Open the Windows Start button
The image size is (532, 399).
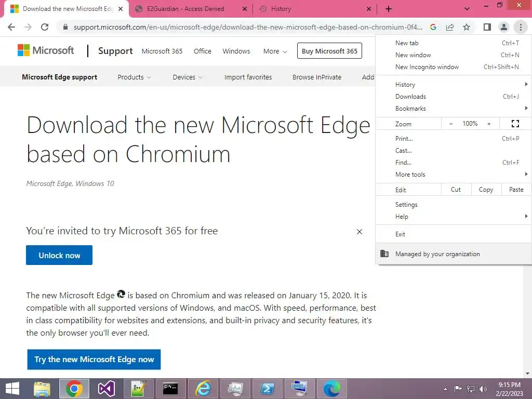click(x=12, y=389)
